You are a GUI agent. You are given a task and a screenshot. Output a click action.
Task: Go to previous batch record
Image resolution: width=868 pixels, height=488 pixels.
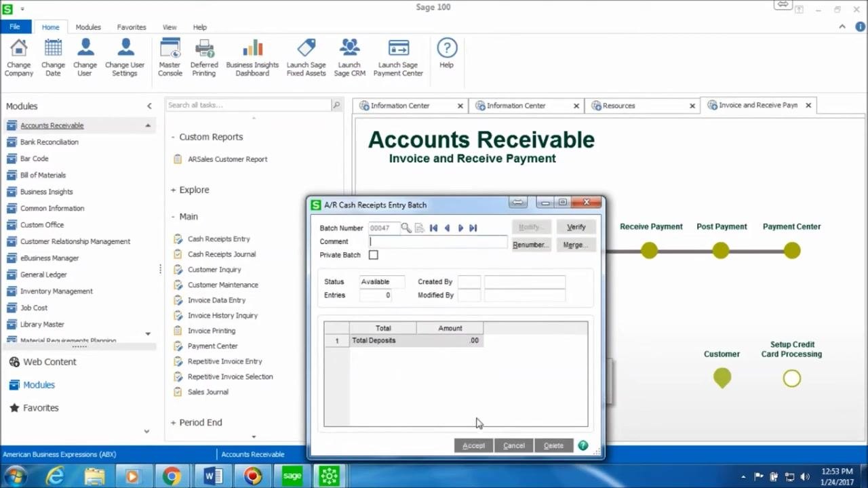coord(447,228)
